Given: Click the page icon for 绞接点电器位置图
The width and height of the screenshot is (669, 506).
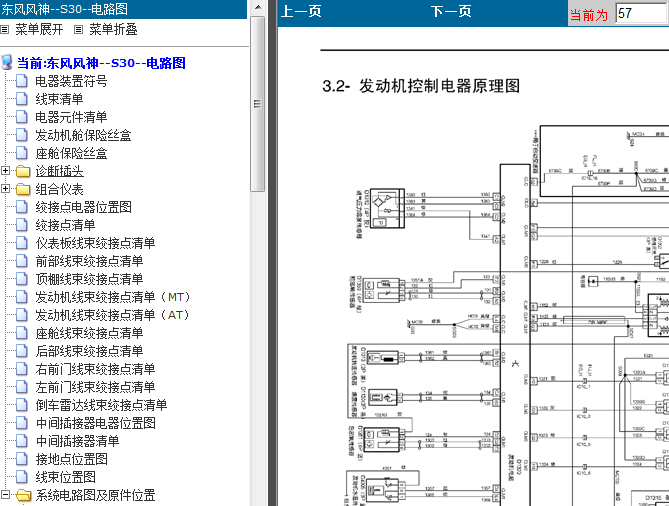Looking at the screenshot, I should tap(22, 207).
